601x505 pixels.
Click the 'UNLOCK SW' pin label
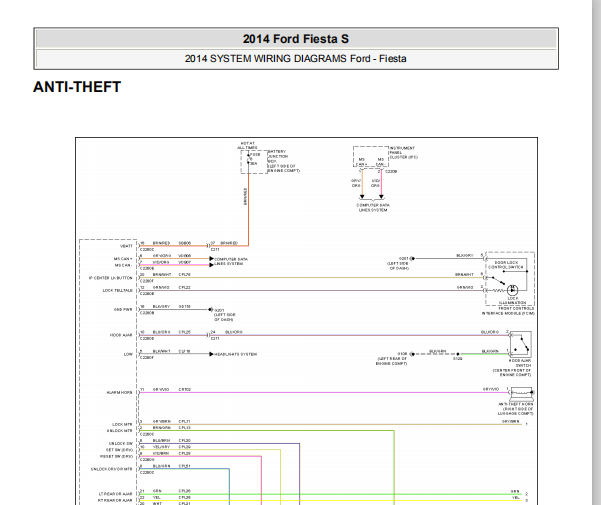[x=121, y=443]
